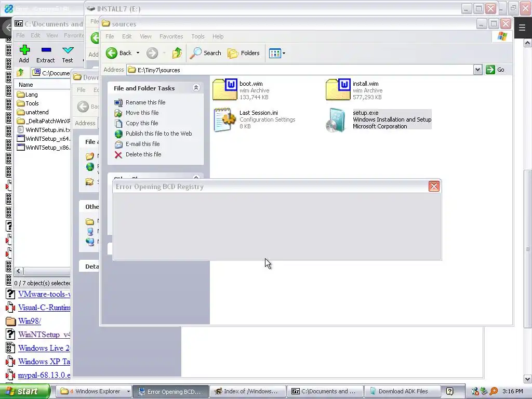Open Edit menu in sources window
The width and height of the screenshot is (532, 399).
tap(127, 36)
